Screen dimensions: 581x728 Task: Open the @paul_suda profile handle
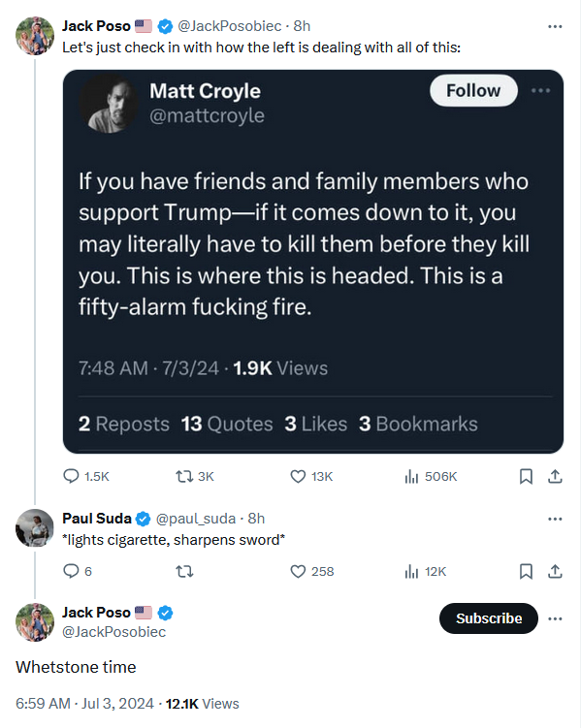[x=196, y=519]
